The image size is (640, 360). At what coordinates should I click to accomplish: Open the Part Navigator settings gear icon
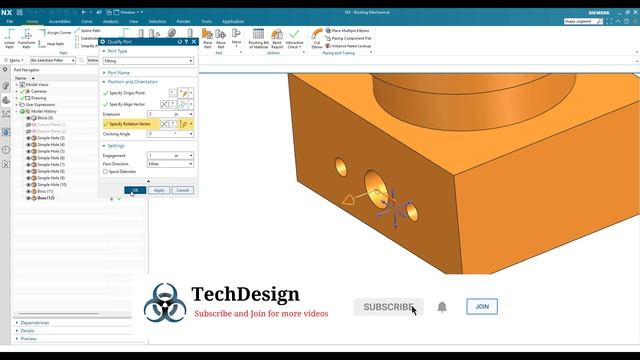tap(5, 69)
